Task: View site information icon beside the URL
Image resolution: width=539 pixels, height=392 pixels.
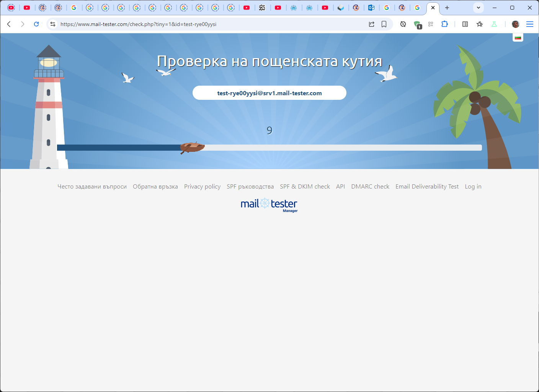Action: coord(53,24)
